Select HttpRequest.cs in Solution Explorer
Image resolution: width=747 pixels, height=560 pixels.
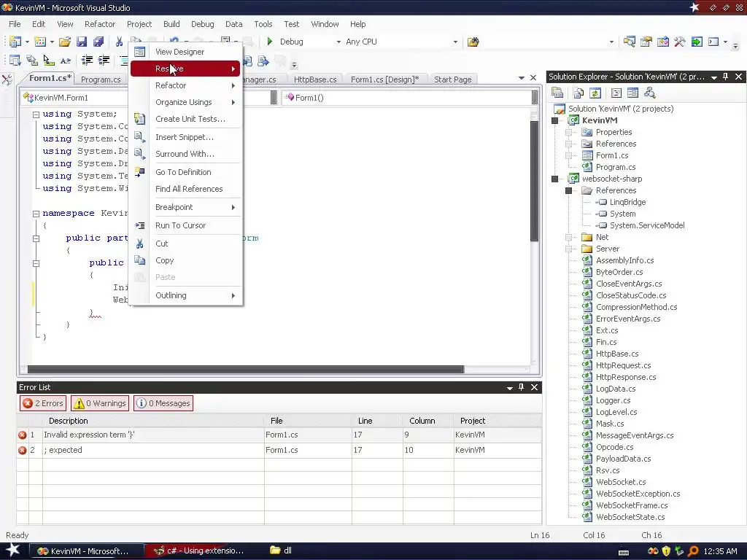[623, 366]
